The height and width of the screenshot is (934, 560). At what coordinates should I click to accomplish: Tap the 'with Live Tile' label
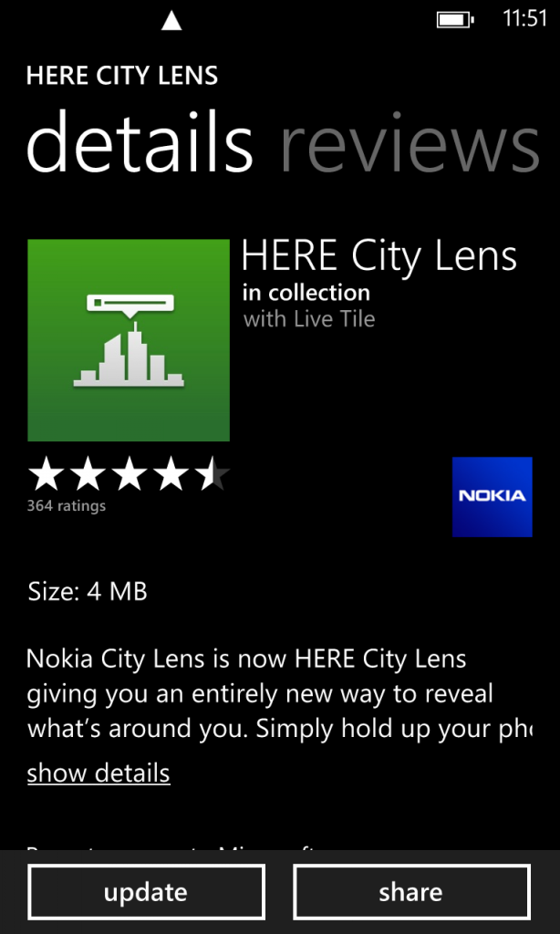click(309, 319)
